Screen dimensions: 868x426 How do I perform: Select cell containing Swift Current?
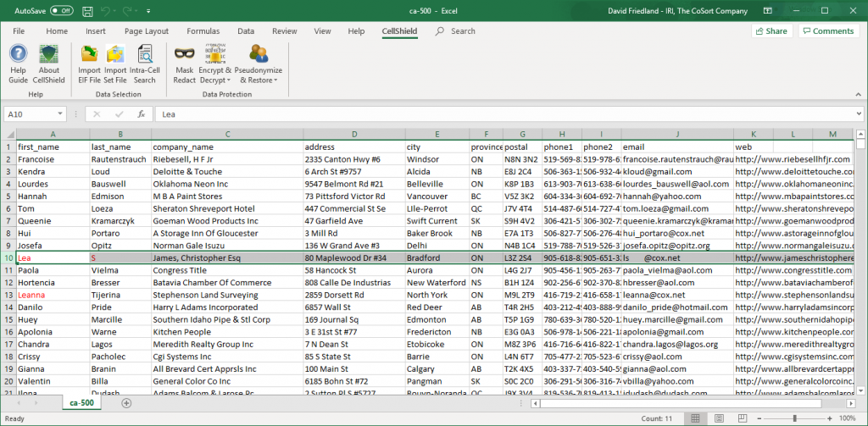(x=437, y=221)
